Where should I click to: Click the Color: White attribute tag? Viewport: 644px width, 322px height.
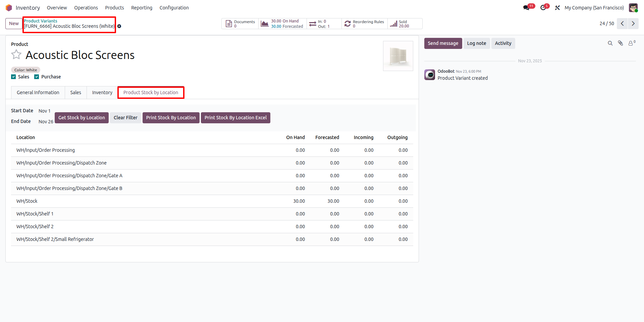pyautogui.click(x=25, y=70)
